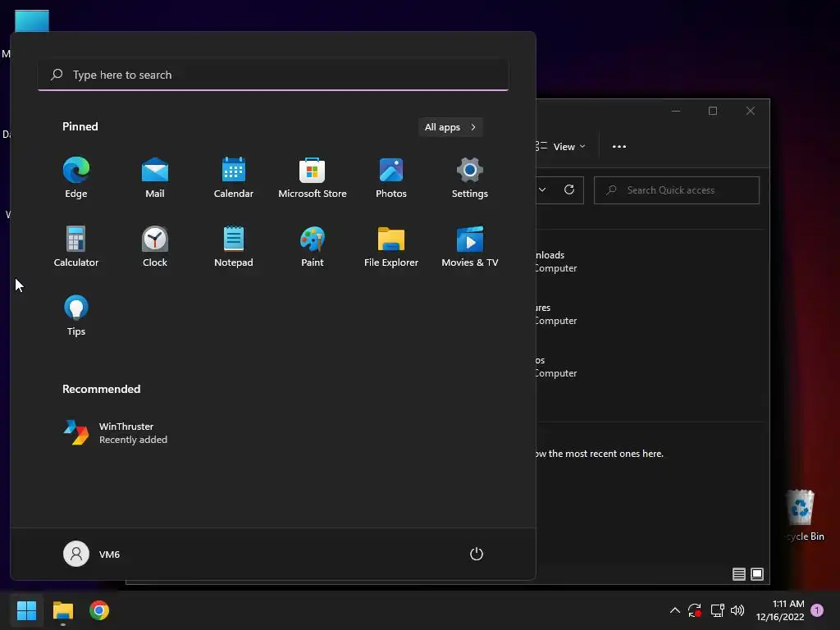Image resolution: width=840 pixels, height=630 pixels.
Task: Switch File Explorer to details view
Action: (x=739, y=574)
